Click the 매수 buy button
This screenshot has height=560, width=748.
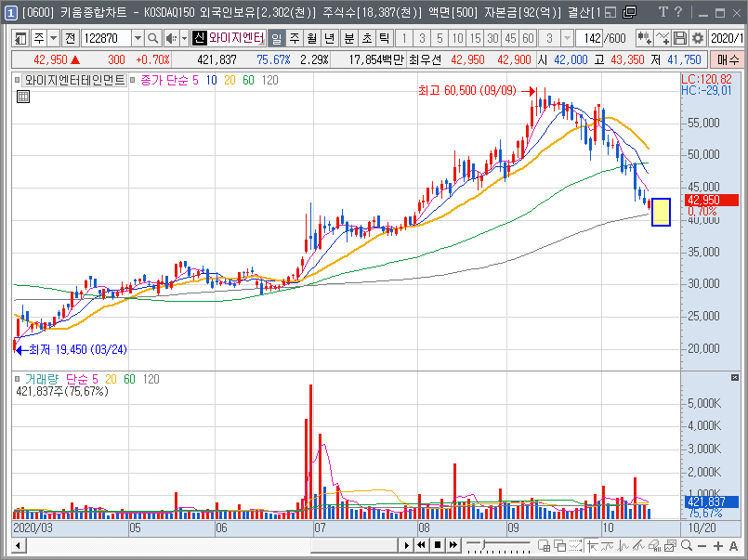[727, 59]
